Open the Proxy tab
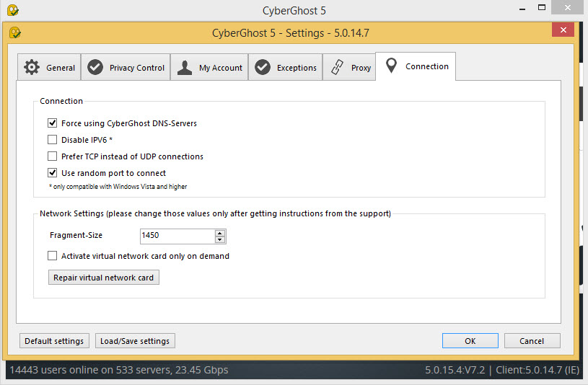The width and height of the screenshot is (588, 385). [x=349, y=68]
